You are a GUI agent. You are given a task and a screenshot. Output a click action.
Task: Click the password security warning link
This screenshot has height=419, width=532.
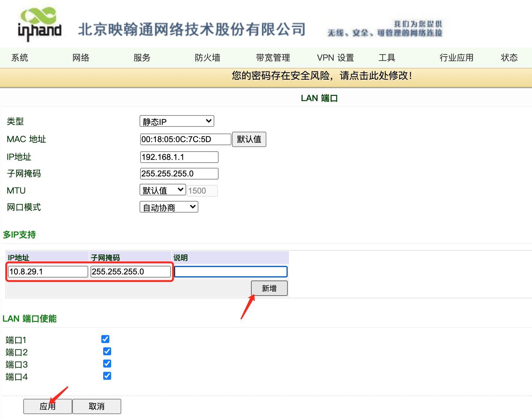click(x=322, y=75)
